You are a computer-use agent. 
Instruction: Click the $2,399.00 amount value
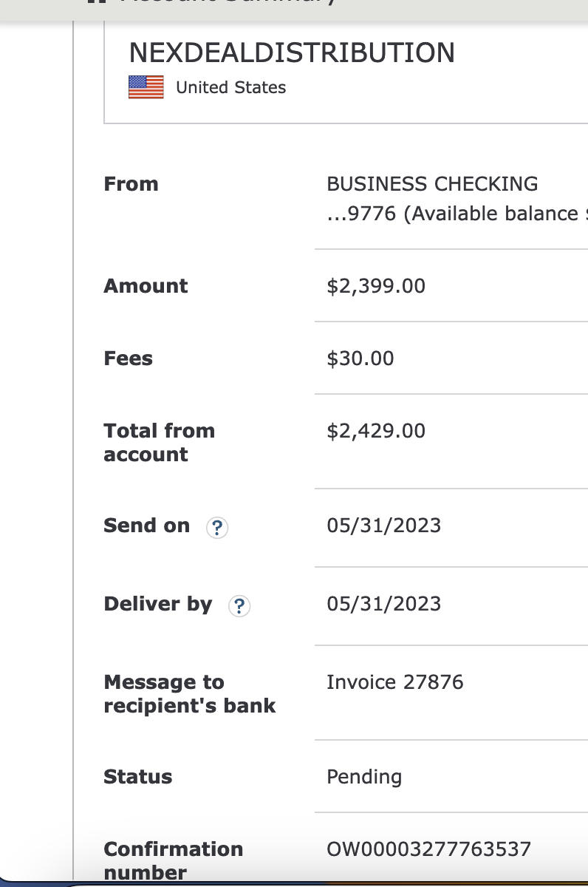click(376, 286)
